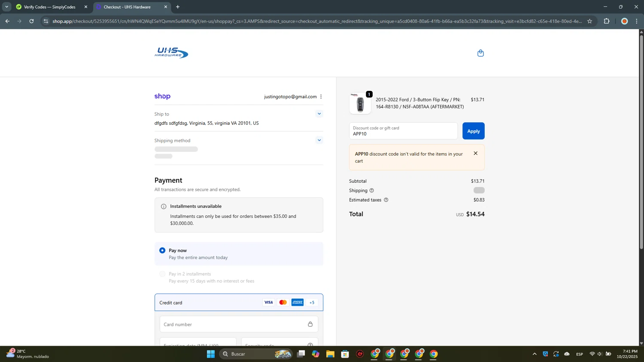This screenshot has height=362, width=644.
Task: View site information icon in address bar
Action: [46, 21]
